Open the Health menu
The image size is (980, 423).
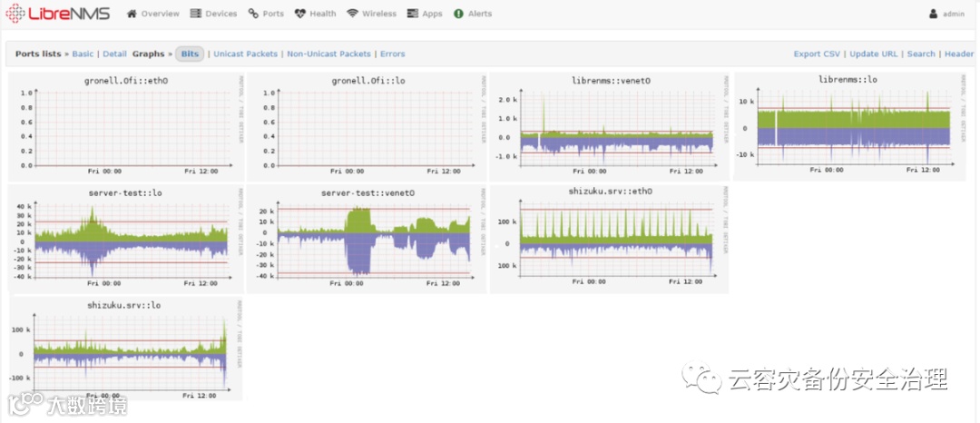coord(316,13)
